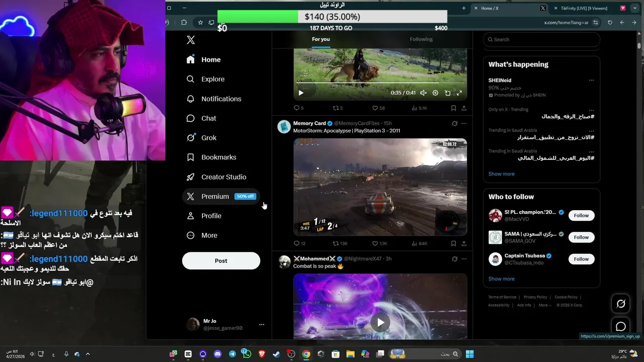
Task: Share the MotorStorm post
Action: [x=464, y=243]
